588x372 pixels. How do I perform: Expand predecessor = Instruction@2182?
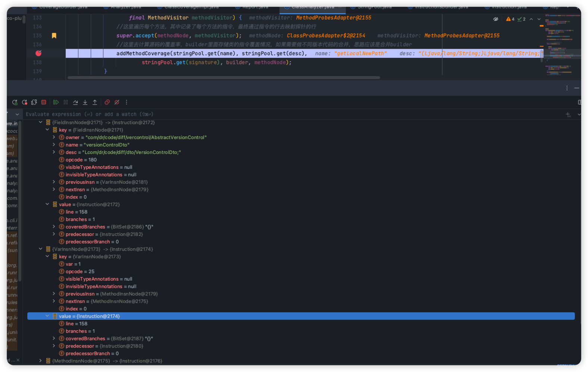pos(54,234)
